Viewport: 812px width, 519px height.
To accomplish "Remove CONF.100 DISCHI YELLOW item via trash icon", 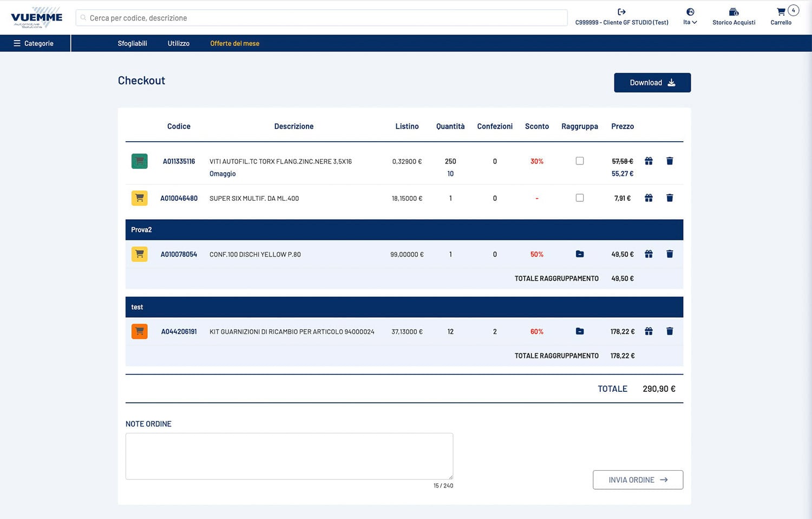I will [670, 254].
